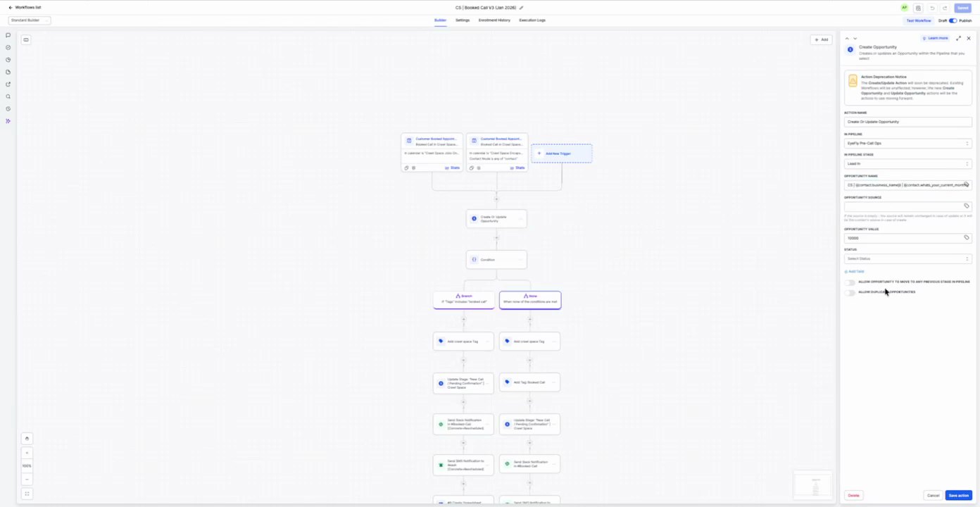Open the In Pipeline dropdown

point(907,143)
